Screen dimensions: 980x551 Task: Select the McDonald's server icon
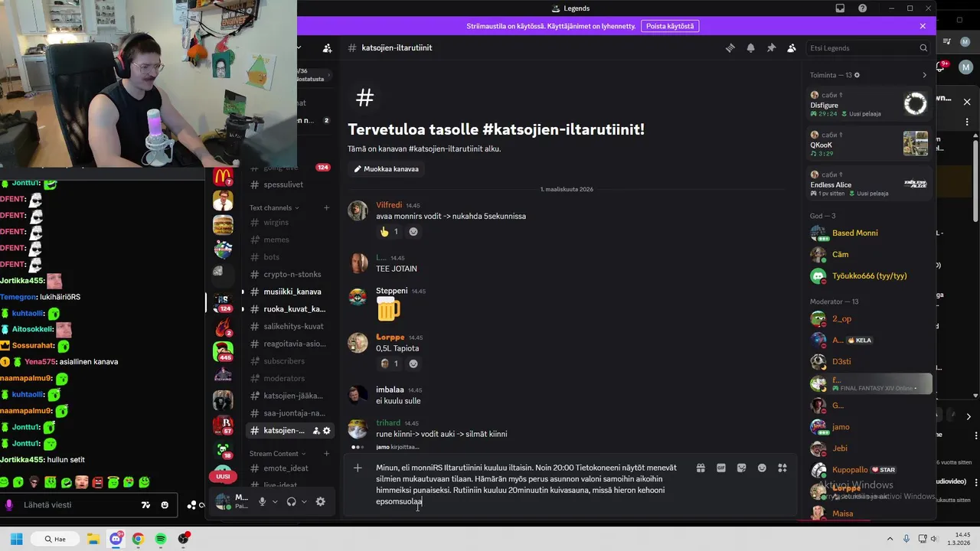tap(223, 177)
